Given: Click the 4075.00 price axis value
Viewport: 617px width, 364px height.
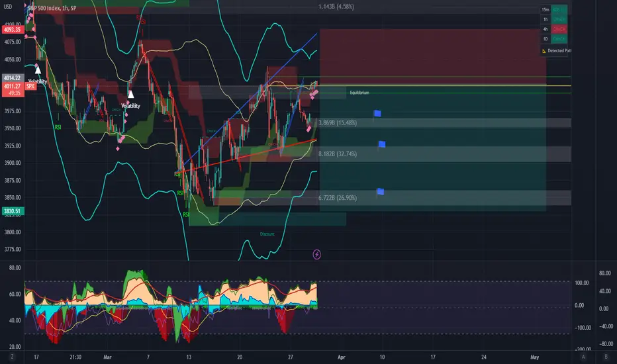Looking at the screenshot, I should tap(13, 42).
